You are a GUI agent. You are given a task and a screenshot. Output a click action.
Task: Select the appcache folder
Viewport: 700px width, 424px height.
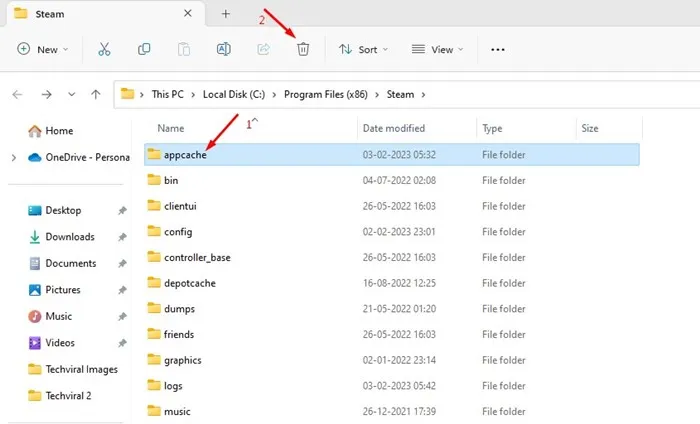392,154
